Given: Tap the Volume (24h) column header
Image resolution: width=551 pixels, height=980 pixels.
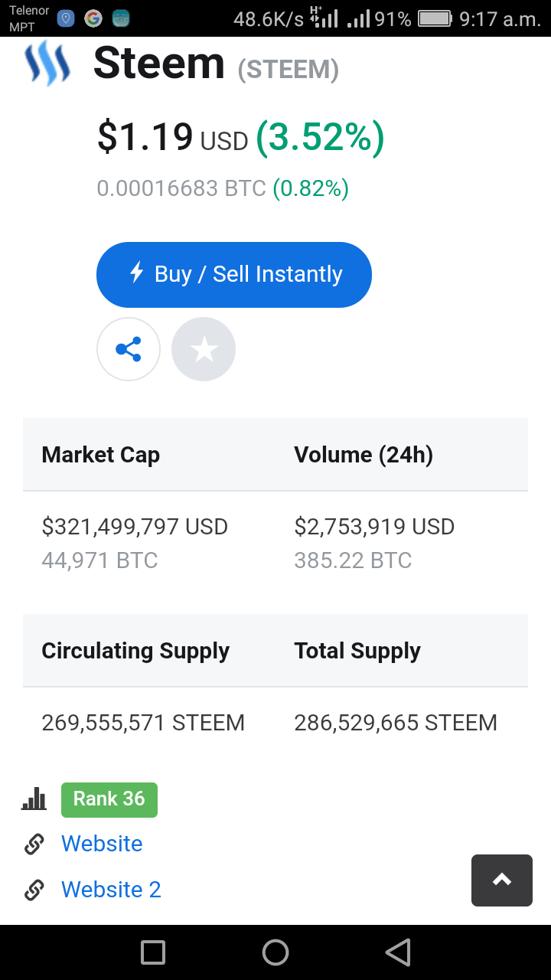Looking at the screenshot, I should coord(364,455).
